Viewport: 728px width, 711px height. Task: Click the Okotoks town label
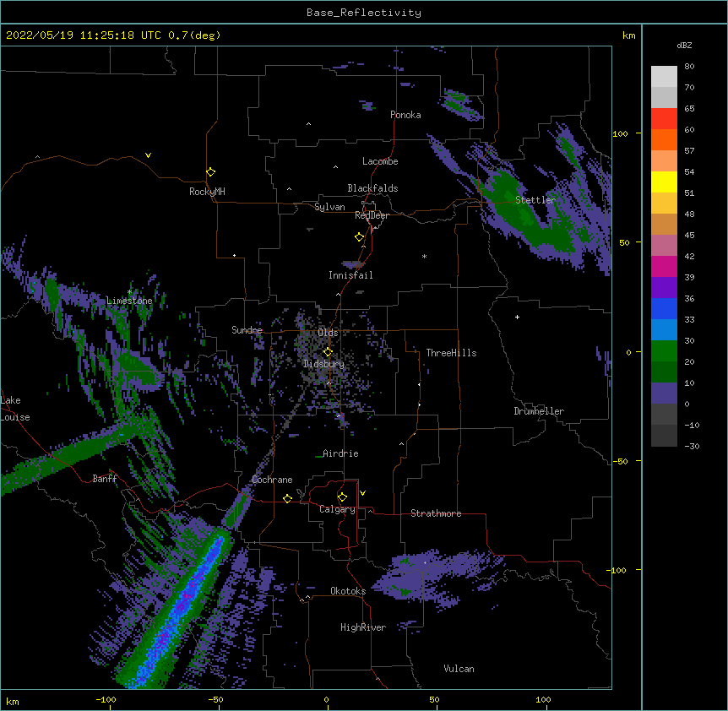[348, 591]
